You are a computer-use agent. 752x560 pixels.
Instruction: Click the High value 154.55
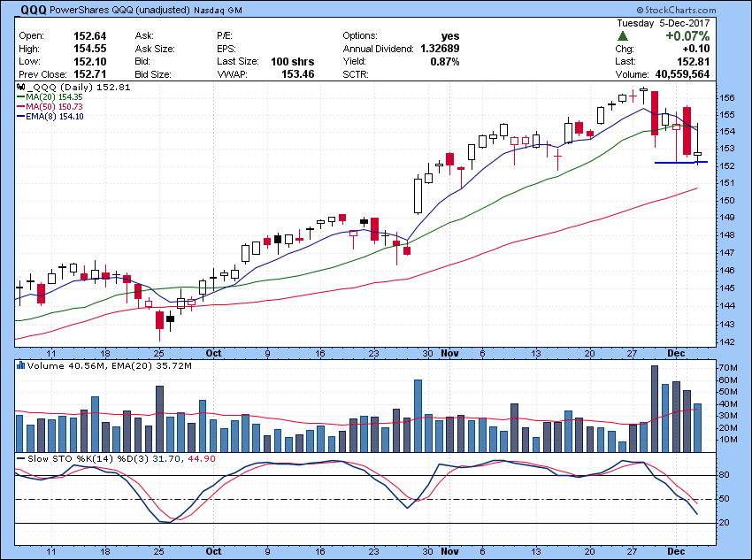pyautogui.click(x=89, y=49)
